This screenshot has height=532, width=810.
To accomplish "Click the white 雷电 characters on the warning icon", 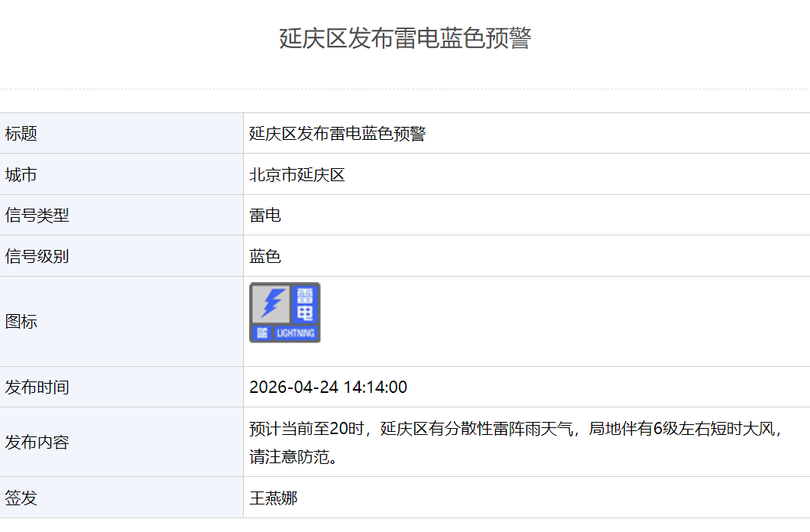I will pos(305,303).
